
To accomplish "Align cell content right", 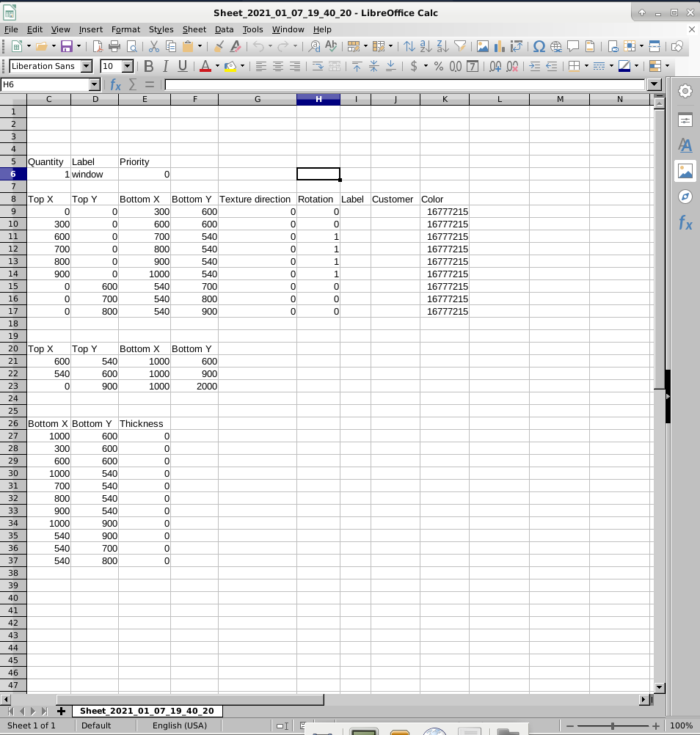I will 294,66.
